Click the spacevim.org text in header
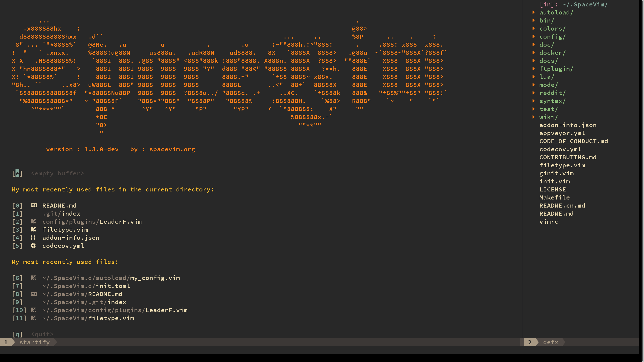644x362 pixels. (172, 149)
